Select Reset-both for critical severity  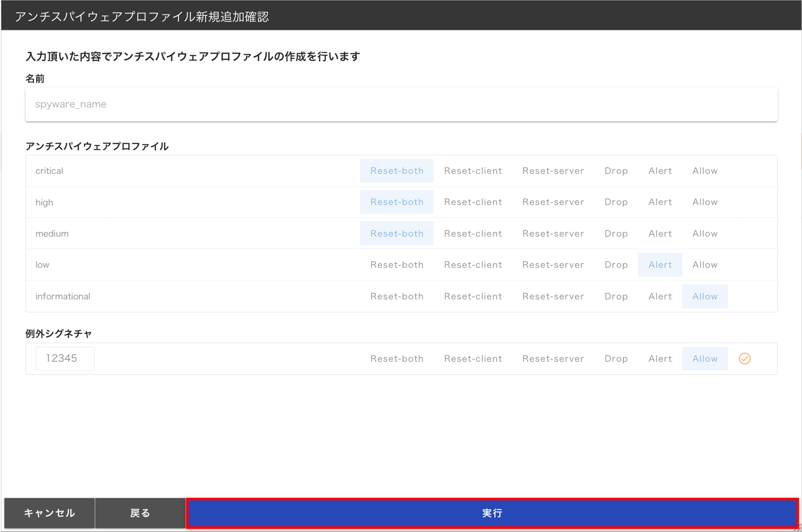click(397, 171)
